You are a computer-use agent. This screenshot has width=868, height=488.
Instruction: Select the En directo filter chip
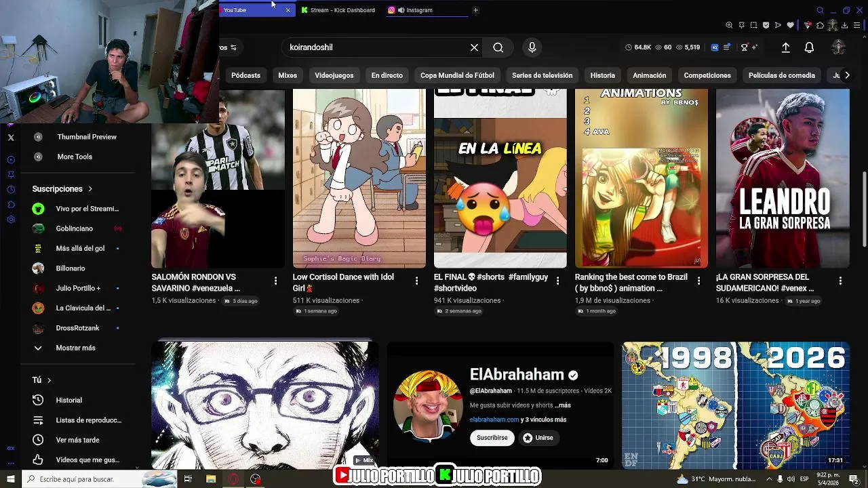click(387, 75)
